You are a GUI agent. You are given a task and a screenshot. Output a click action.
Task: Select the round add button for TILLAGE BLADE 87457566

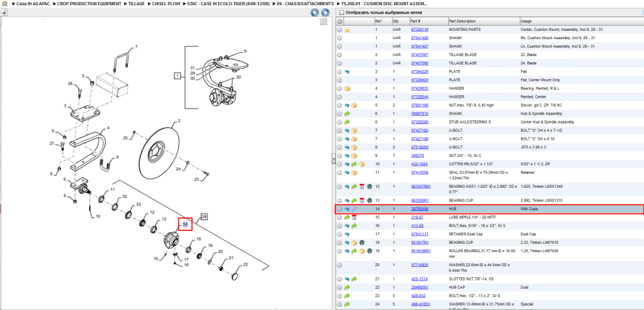tap(339, 64)
